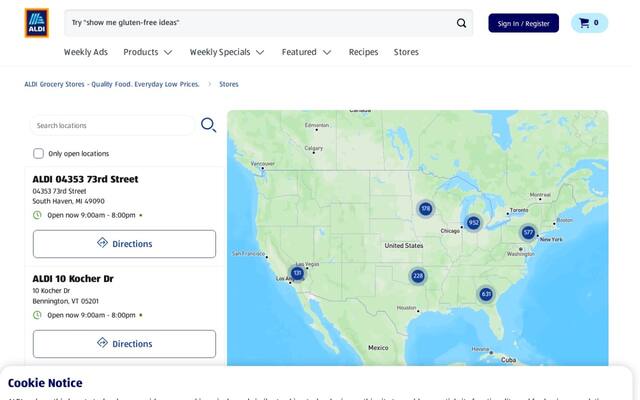Image resolution: width=640 pixels, height=400 pixels.
Task: Click Stores breadcrumb link
Action: point(229,84)
